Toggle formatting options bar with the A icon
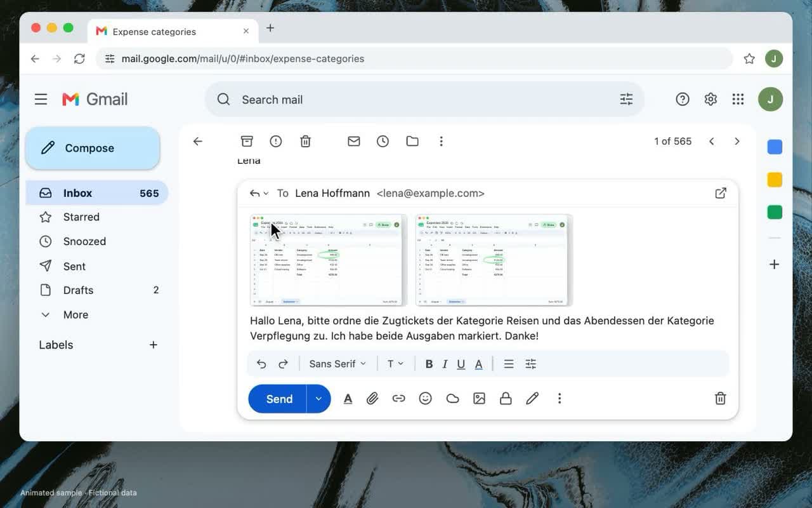 click(348, 399)
